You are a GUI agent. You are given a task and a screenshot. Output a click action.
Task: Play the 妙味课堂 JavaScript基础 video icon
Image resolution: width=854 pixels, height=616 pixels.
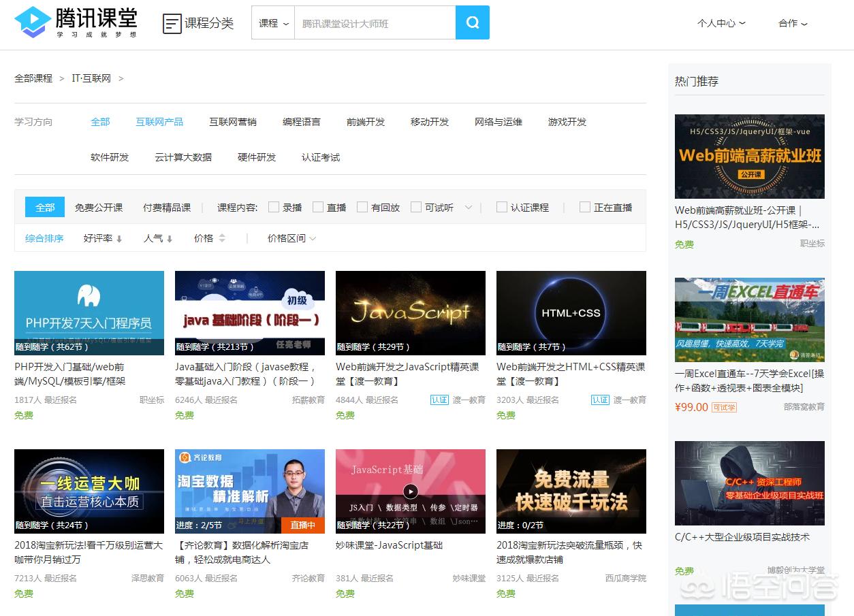click(410, 491)
